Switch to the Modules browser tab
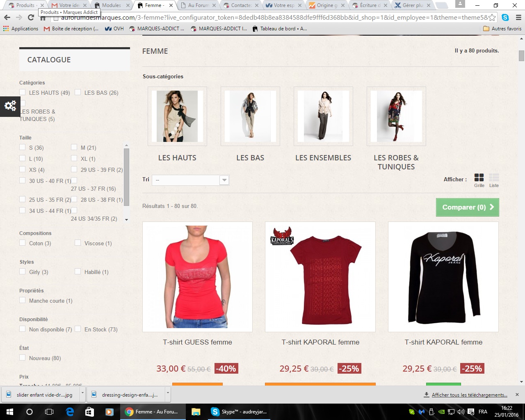 111,5
